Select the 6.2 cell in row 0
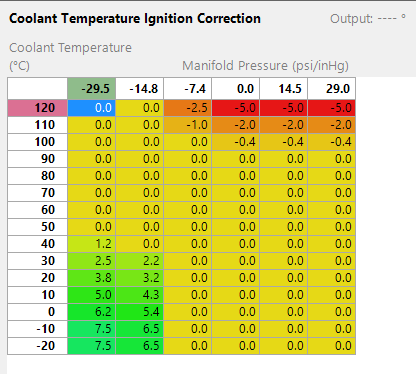416x374 pixels. (92, 312)
